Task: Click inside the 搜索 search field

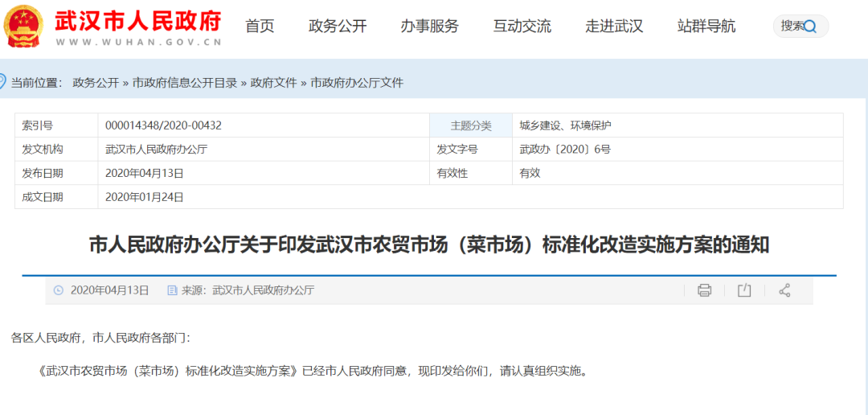Action: pos(791,27)
